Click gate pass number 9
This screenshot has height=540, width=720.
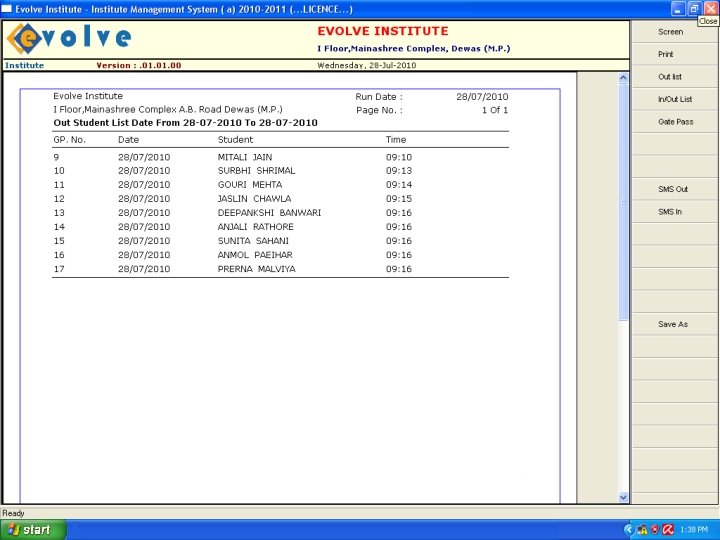pyautogui.click(x=56, y=157)
